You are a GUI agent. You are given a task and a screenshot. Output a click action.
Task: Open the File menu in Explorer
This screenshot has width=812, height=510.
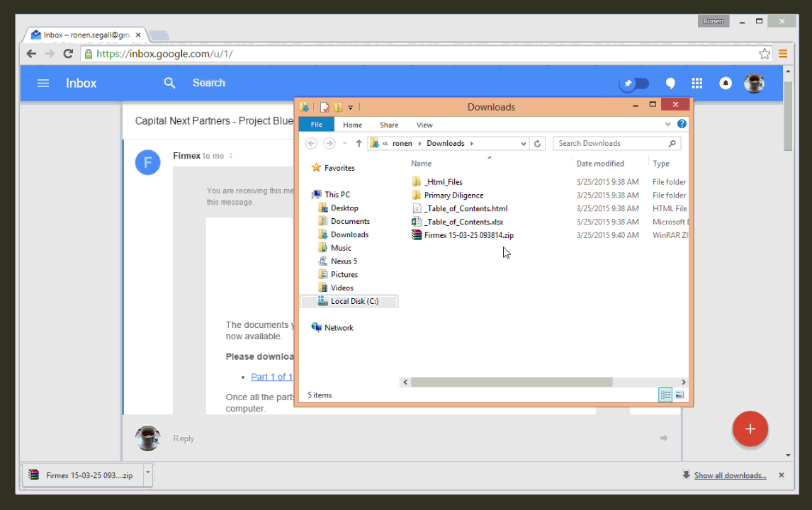point(316,124)
